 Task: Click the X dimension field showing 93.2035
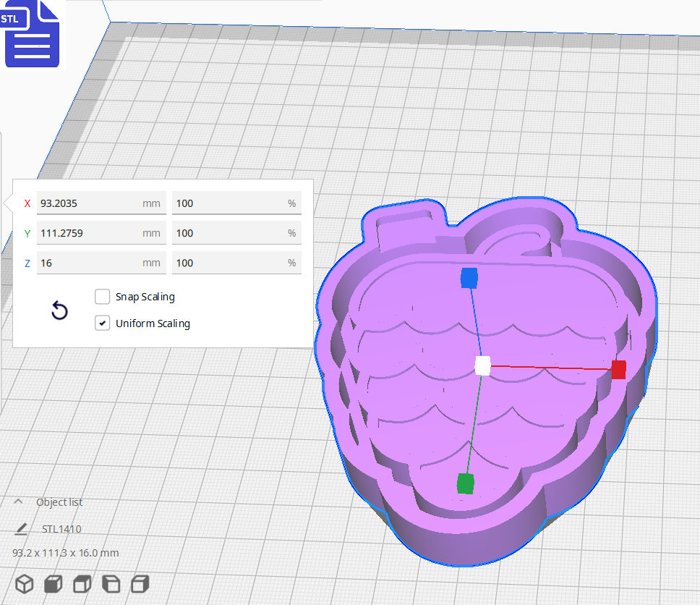coord(101,203)
